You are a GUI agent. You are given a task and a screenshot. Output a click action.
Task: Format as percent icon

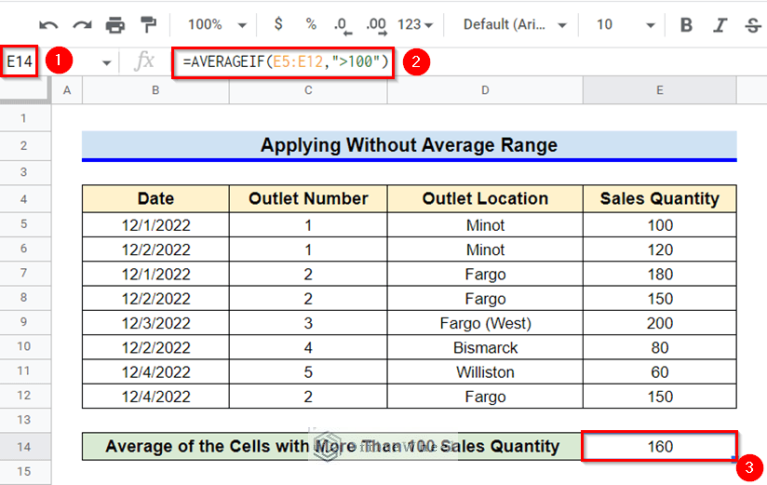pyautogui.click(x=311, y=24)
